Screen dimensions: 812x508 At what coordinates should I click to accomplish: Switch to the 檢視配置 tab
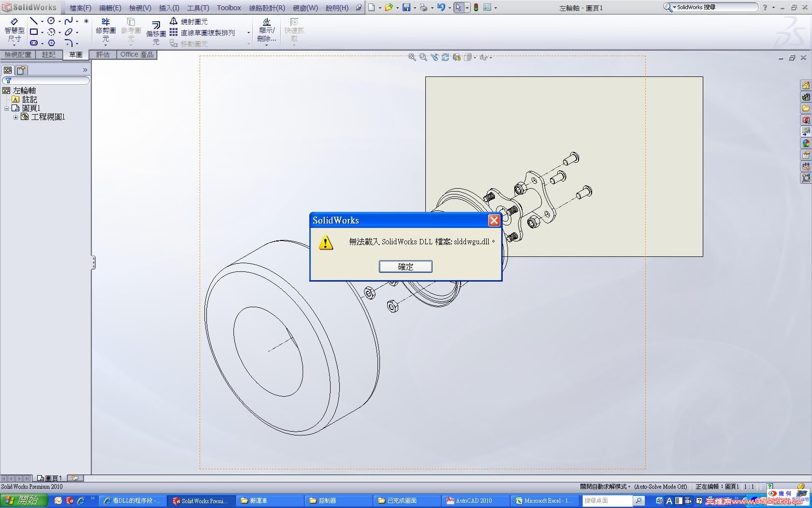click(18, 55)
